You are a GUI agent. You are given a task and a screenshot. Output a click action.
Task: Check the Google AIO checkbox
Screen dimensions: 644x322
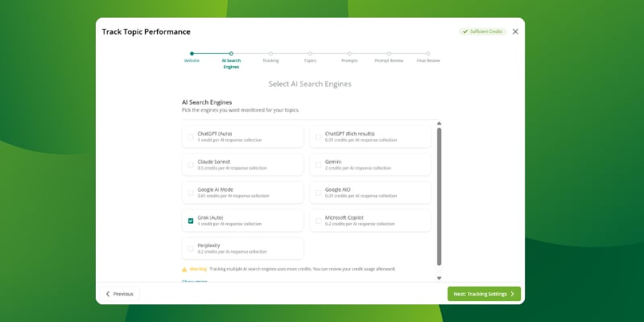318,192
